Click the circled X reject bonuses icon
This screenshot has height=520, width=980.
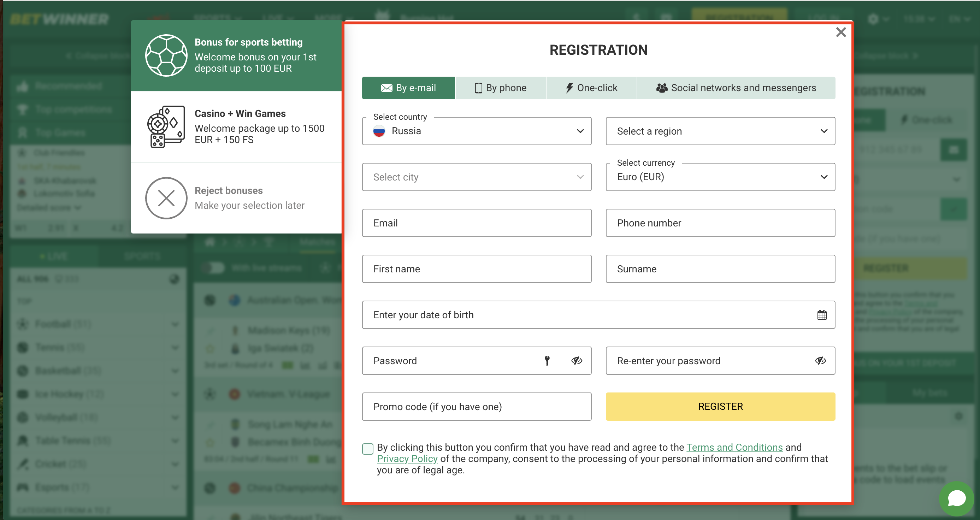point(166,198)
